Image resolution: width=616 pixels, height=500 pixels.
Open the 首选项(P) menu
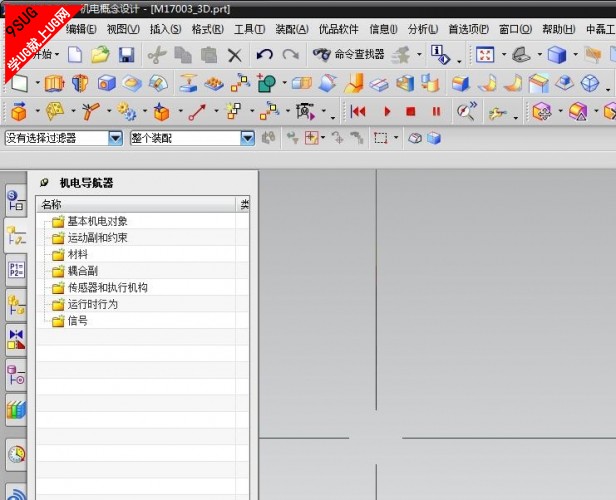pos(469,29)
